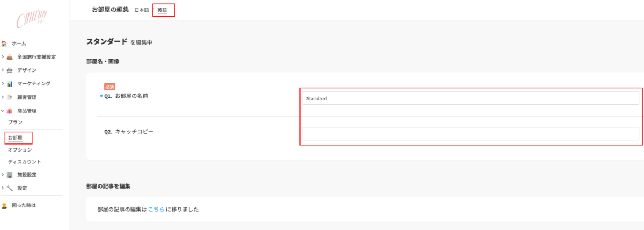Click the デザイン icon in sidebar
The image size is (644, 230).
(10, 70)
